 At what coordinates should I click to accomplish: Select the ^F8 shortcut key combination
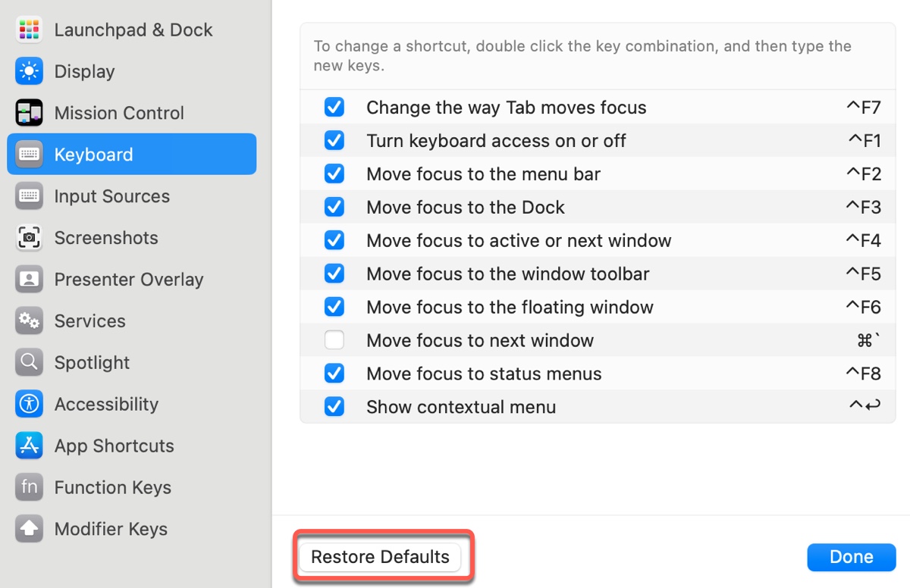coord(863,374)
